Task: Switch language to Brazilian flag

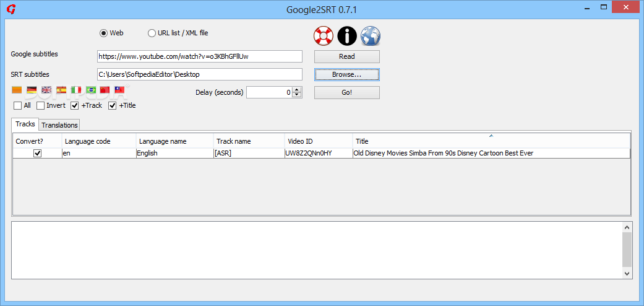Action: (91, 90)
